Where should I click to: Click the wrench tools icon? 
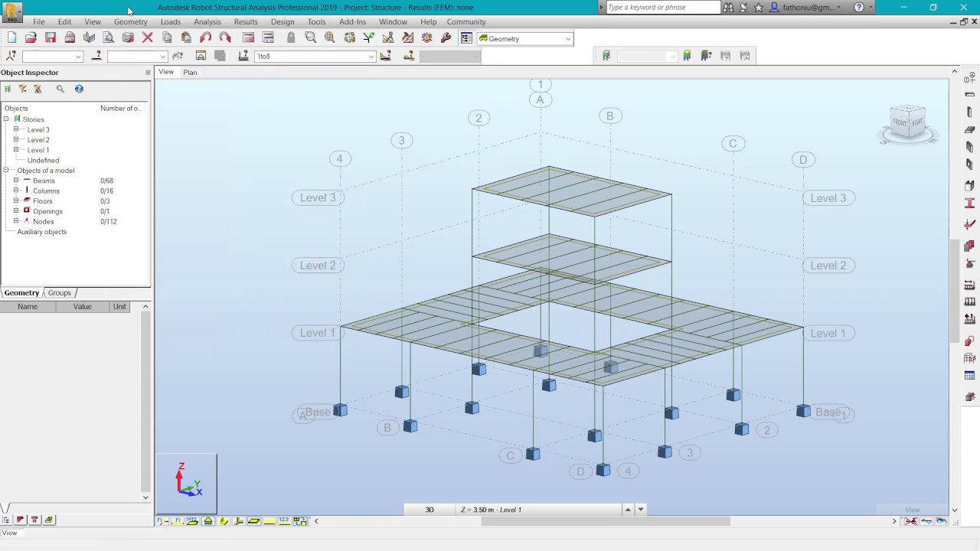(446, 37)
